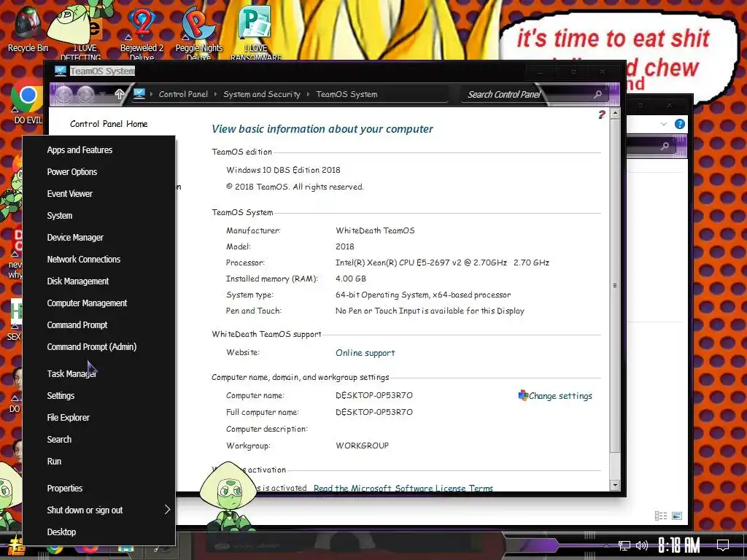Open the dropdown after Control Panel in the breadcrumb
The width and height of the screenshot is (747, 560).
click(215, 94)
